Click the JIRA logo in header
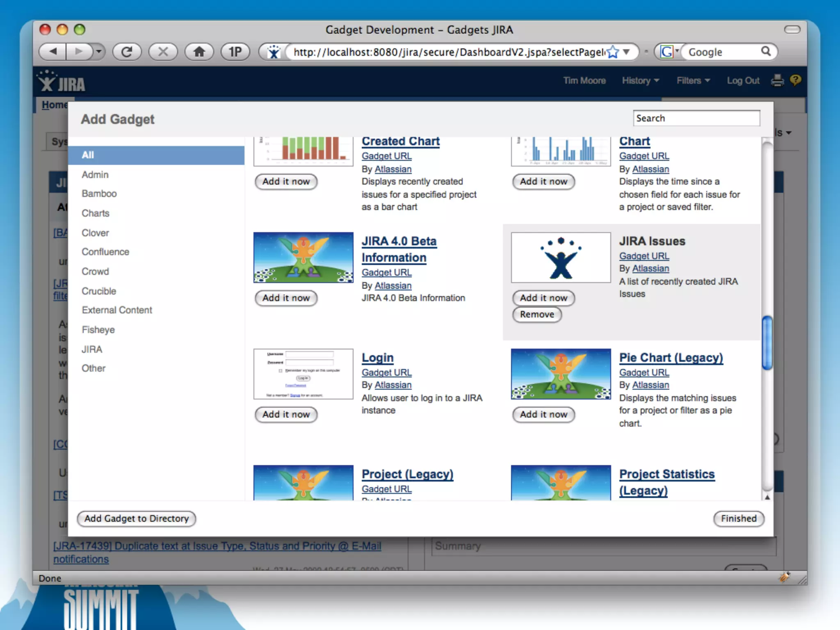 (x=62, y=81)
